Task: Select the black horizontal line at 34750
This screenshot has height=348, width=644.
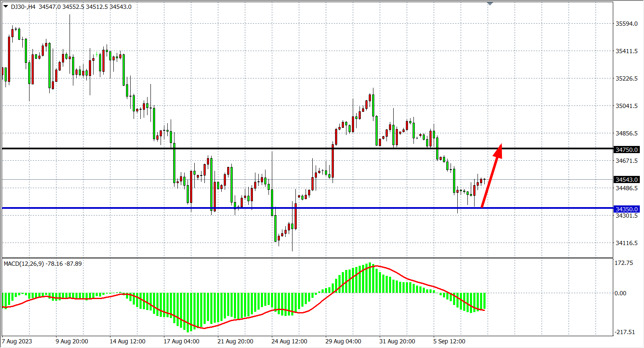Action: 253,148
